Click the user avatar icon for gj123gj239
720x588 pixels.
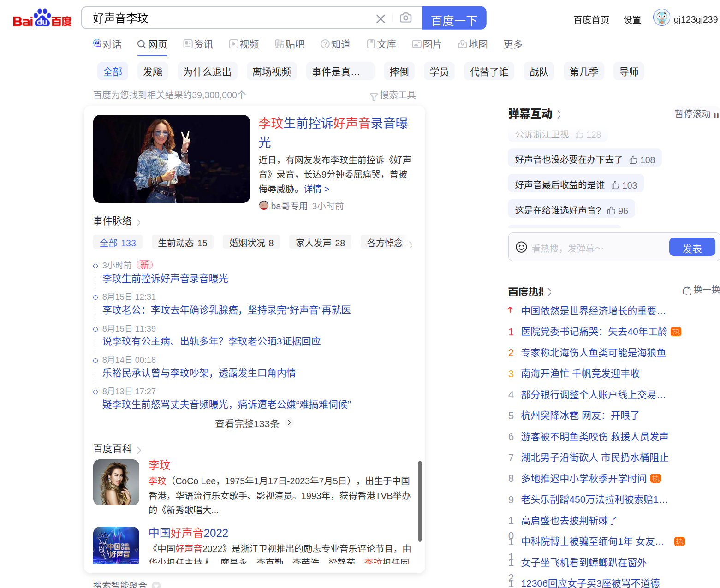(661, 18)
